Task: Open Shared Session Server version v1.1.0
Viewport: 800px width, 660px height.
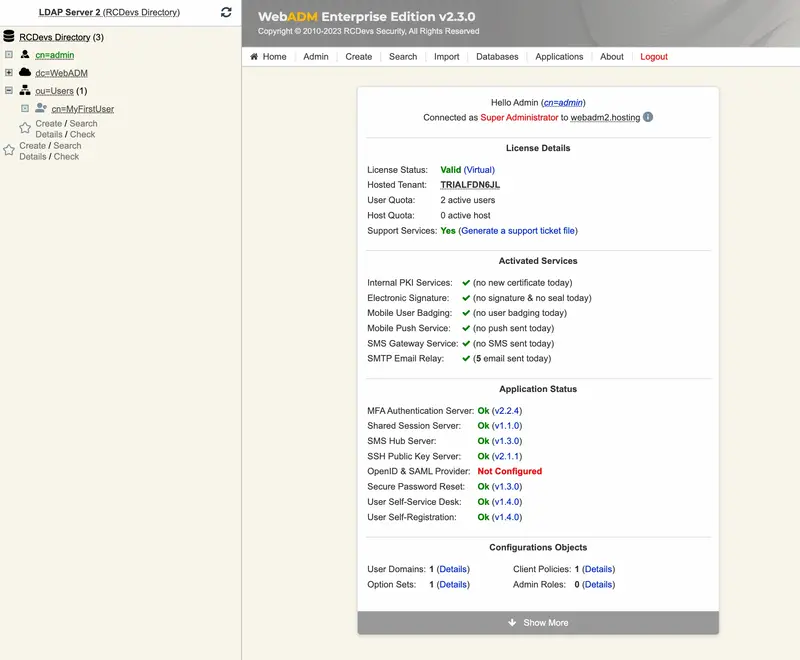Action: click(507, 425)
